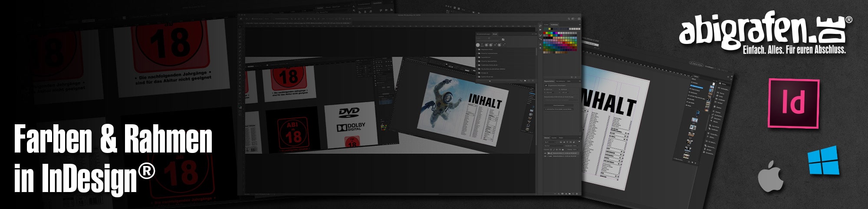Click the Apple logo icon

point(771,176)
